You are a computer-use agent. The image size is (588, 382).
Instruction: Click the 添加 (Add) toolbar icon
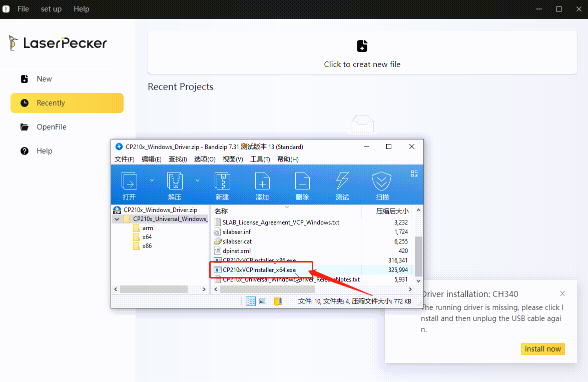click(262, 181)
